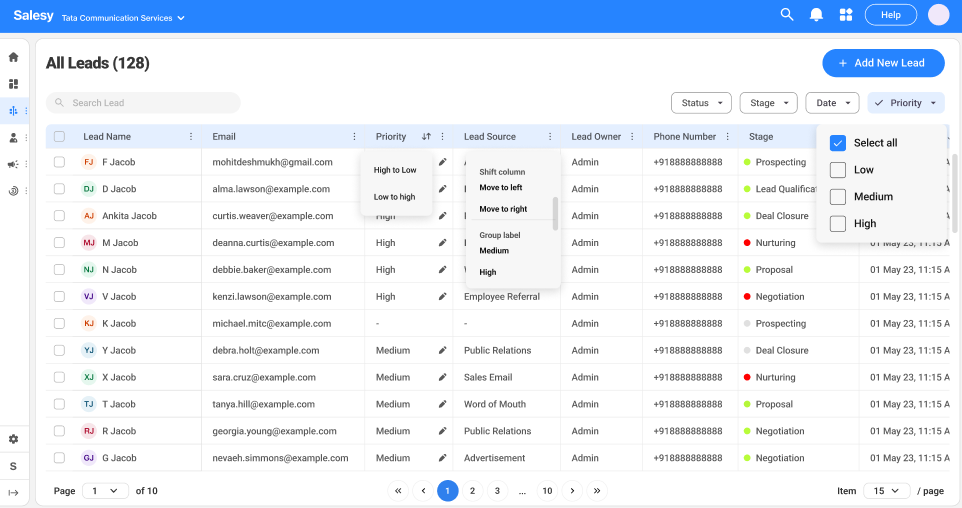Click the Help button
962x508 pixels.
[x=891, y=15]
